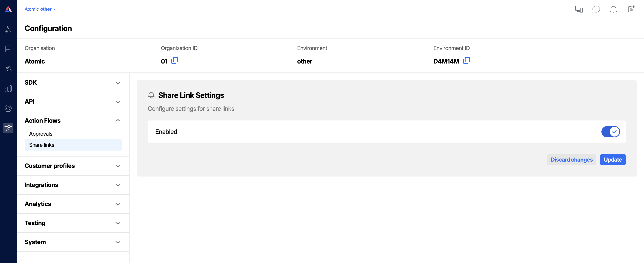
Task: Open the analytics bar-chart sidebar icon
Action: click(x=8, y=88)
